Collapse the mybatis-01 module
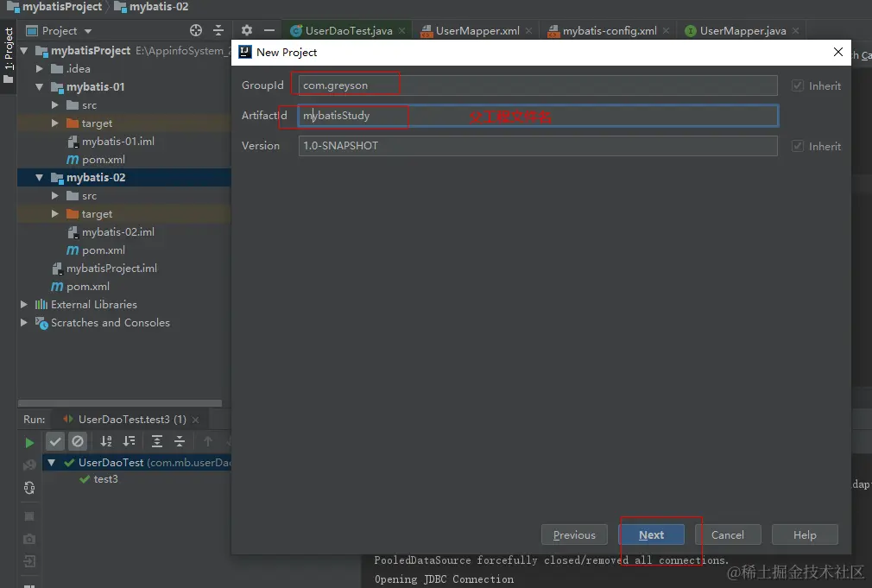872x588 pixels. [40, 87]
